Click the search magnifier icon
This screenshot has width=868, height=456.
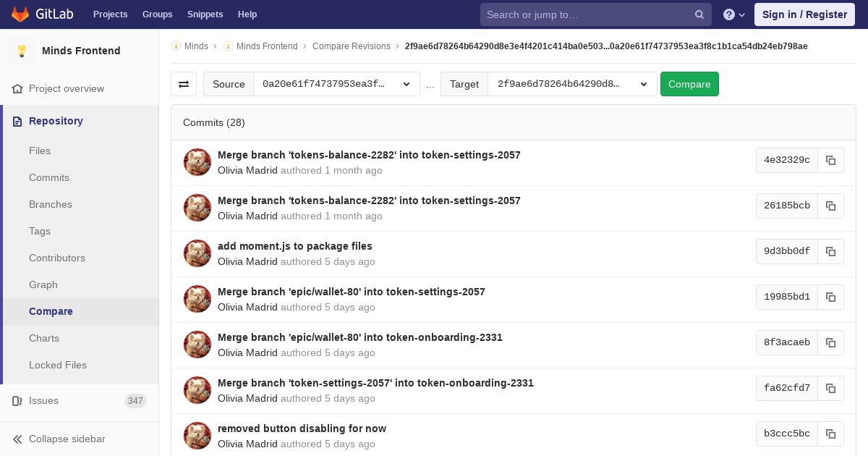(699, 14)
